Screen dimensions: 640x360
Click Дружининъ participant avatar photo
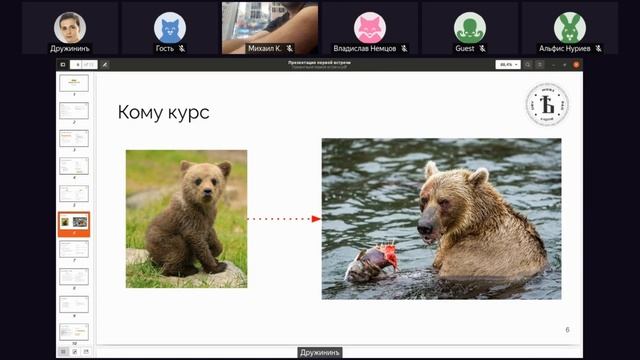[x=70, y=27]
